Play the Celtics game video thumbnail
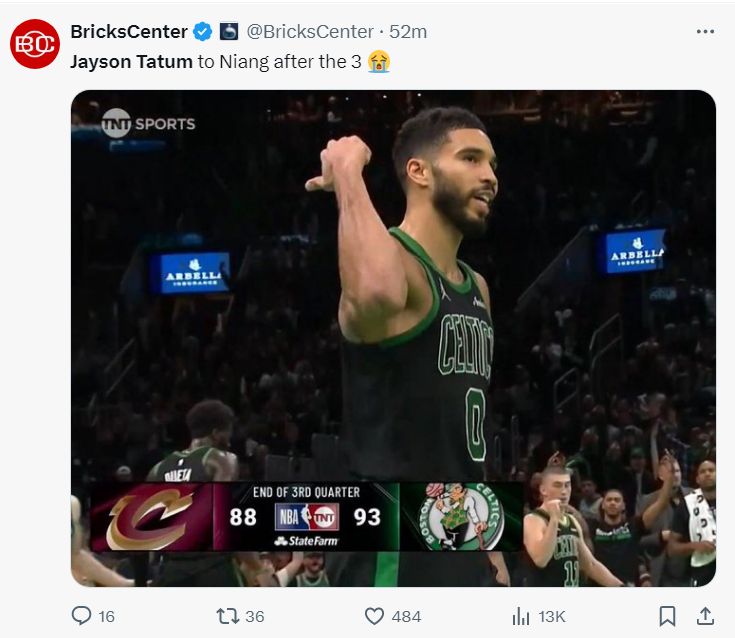 pyautogui.click(x=393, y=338)
